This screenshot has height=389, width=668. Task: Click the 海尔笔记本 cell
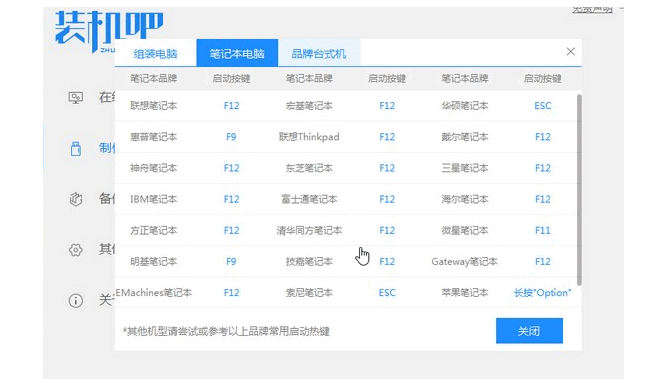click(464, 199)
